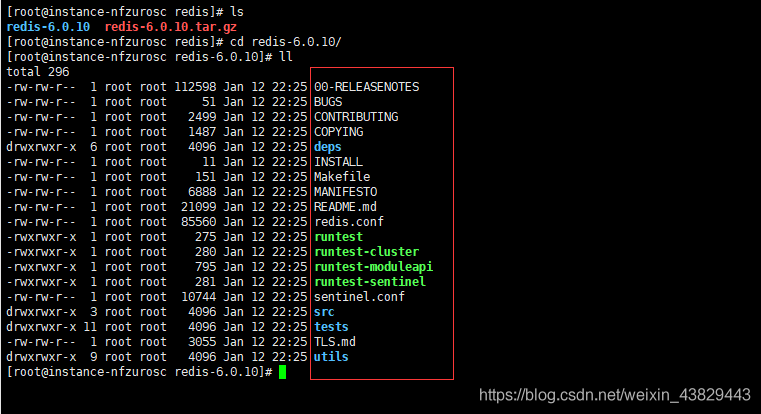This screenshot has width=761, height=414.
Task: Select the MANIFESTO file name
Action: (x=346, y=192)
